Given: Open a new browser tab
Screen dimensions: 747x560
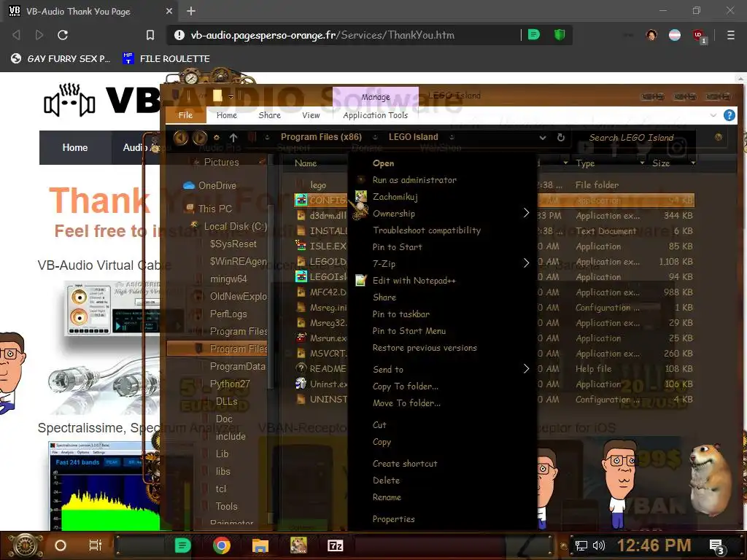Looking at the screenshot, I should pyautogui.click(x=191, y=11).
